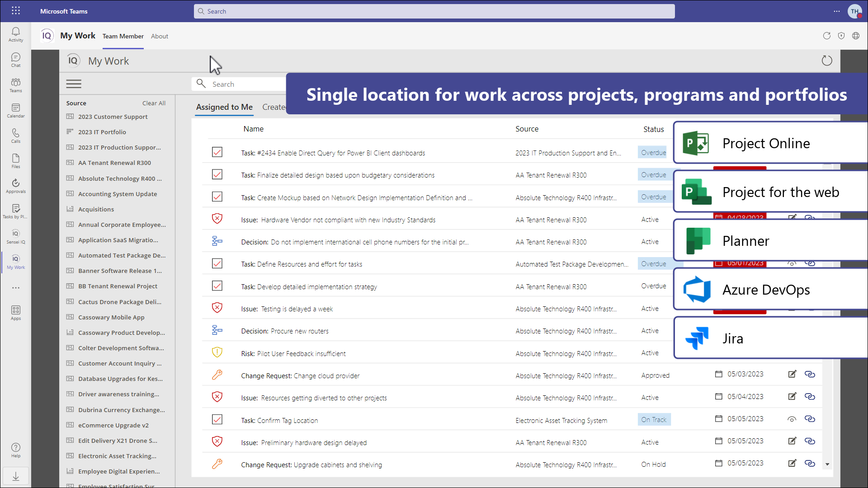This screenshot has height=488, width=868.
Task: Click edit icon for Change cloud provider row
Action: point(792,374)
